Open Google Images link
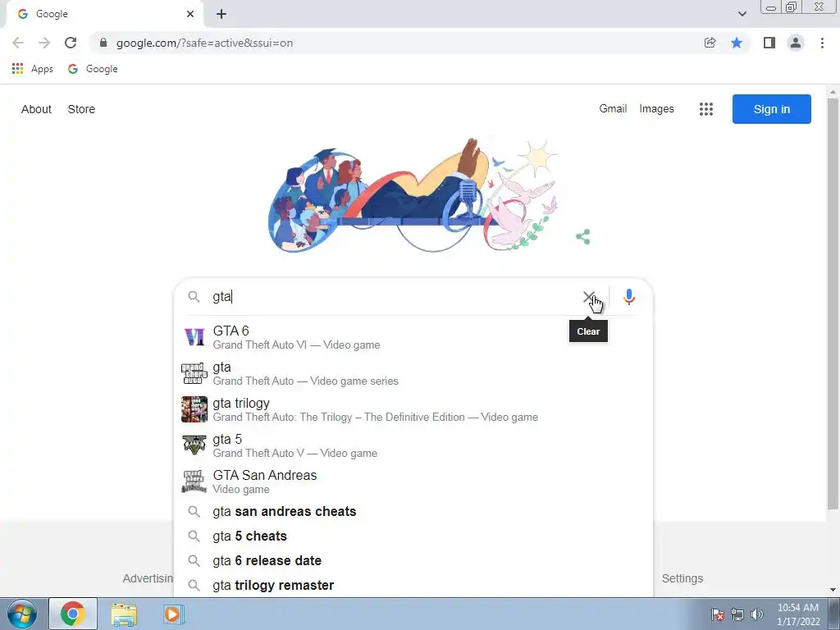The image size is (840, 630). [x=656, y=109]
